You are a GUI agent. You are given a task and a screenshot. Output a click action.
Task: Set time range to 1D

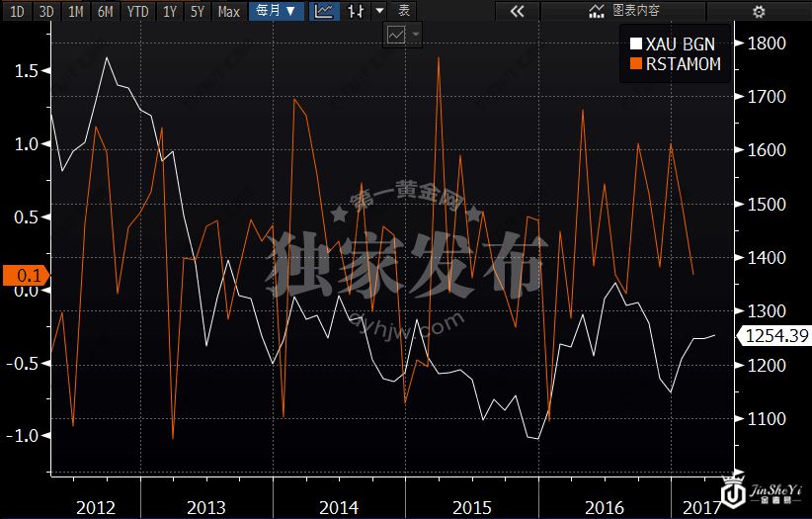17,12
